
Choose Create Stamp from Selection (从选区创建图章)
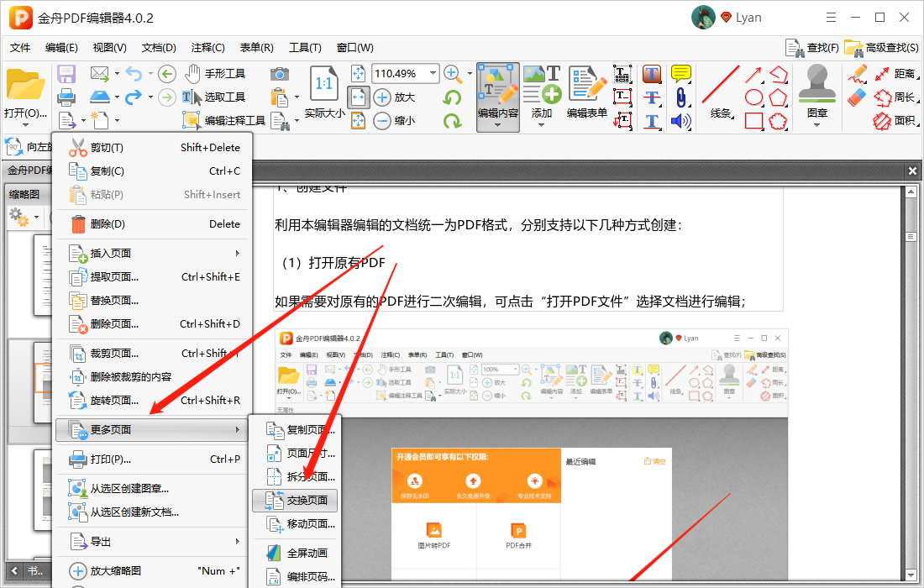point(155,488)
